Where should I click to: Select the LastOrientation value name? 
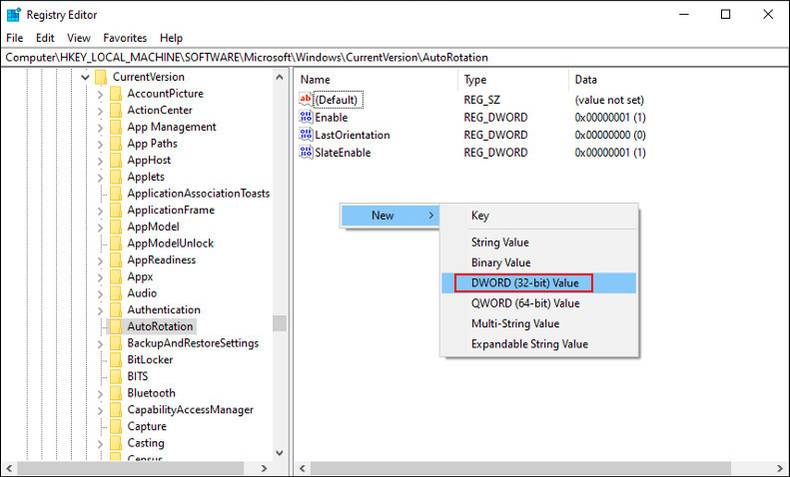point(352,135)
